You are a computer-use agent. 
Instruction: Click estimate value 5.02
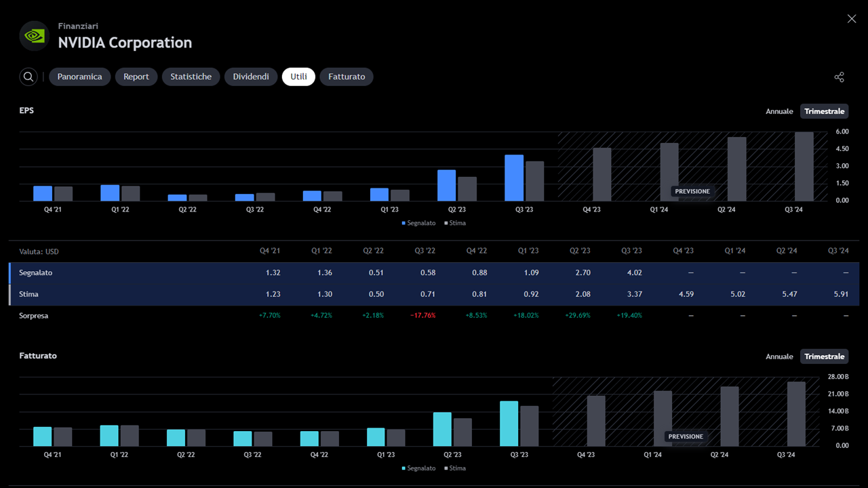[737, 294]
